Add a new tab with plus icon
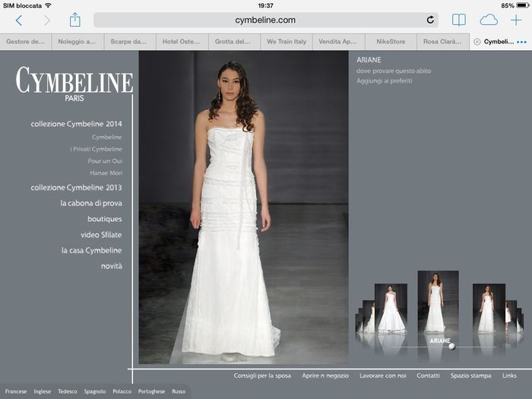 [516, 21]
